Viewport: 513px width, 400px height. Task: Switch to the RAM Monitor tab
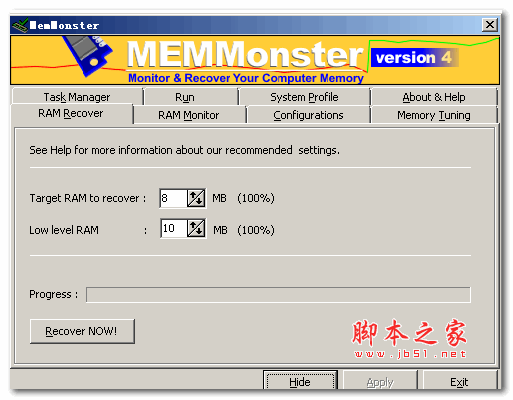tap(189, 115)
